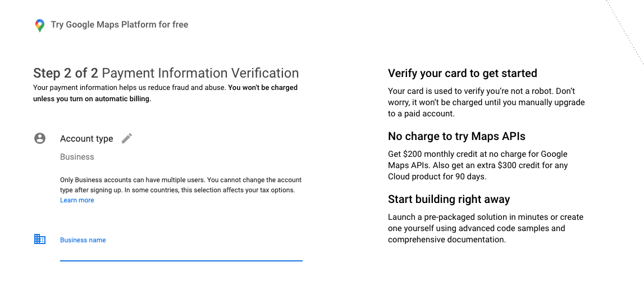
Task: Click 'No charge to try Maps APIs' heading
Action: pos(456,136)
